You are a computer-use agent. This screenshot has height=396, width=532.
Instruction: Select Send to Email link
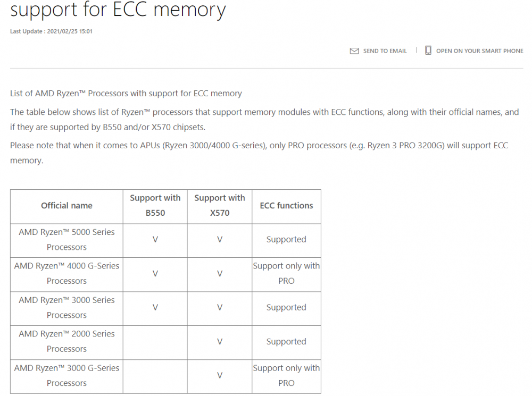click(x=385, y=51)
